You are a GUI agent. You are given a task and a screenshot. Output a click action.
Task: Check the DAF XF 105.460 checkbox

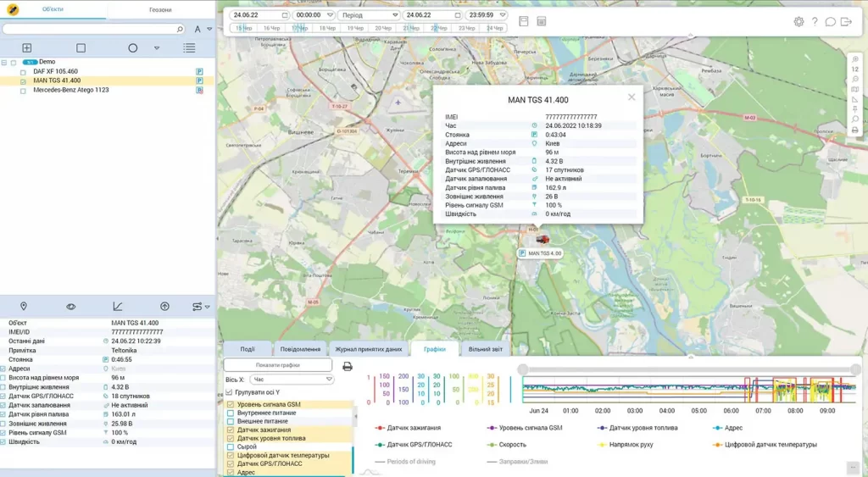(23, 72)
